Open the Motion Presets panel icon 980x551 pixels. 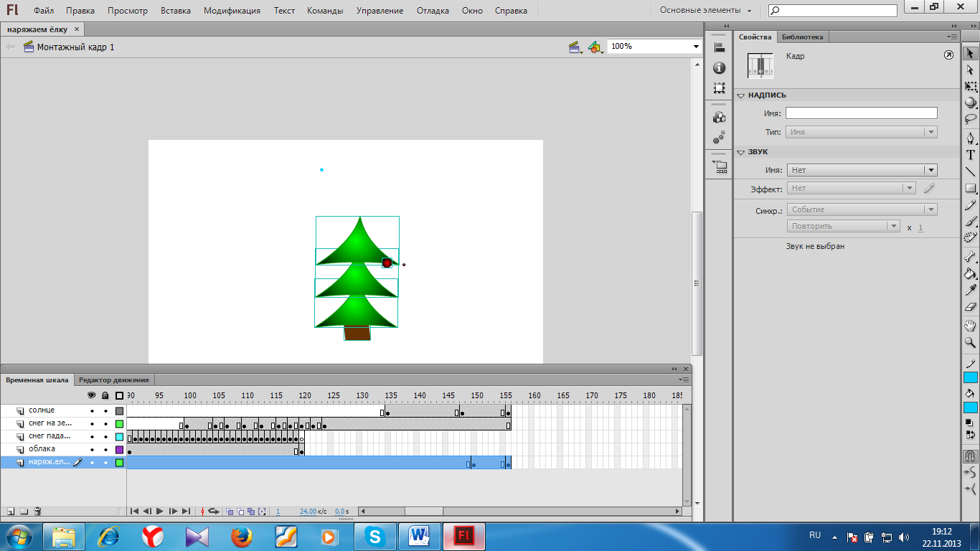point(719,138)
